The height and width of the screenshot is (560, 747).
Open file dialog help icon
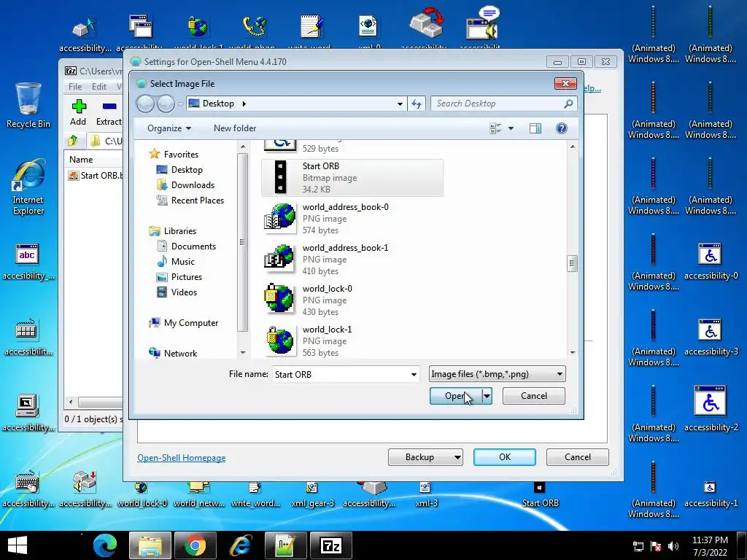pos(562,128)
